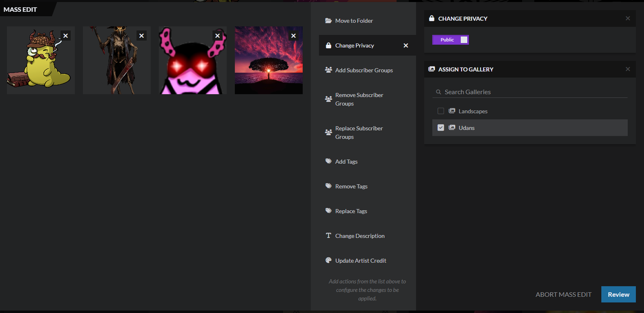Click the Move to Folder folder icon
This screenshot has height=313, width=644.
point(328,21)
